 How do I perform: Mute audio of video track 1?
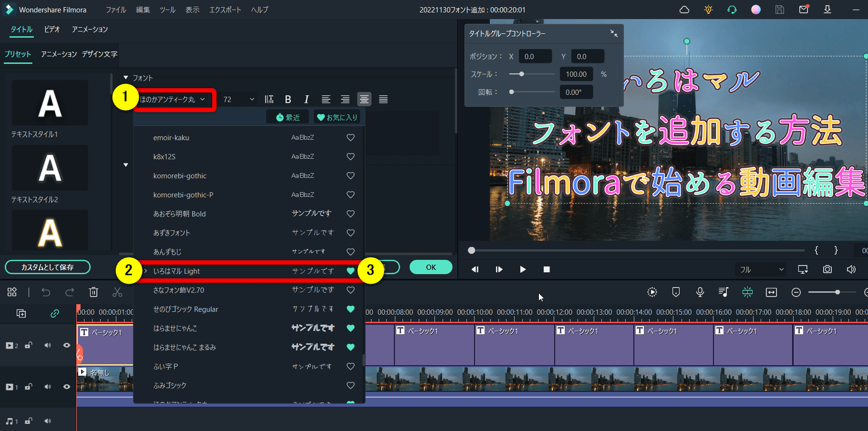point(48,387)
